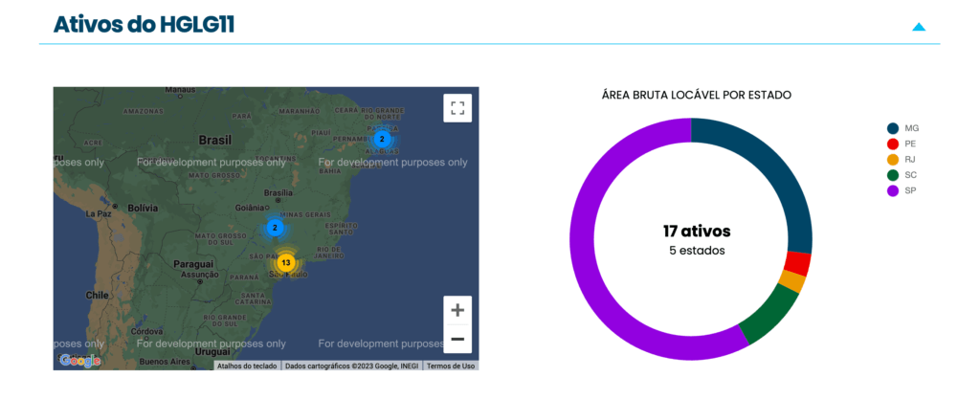Toggle RJ legend entry in chart
The height and width of the screenshot is (399, 980).
pyautogui.click(x=902, y=159)
